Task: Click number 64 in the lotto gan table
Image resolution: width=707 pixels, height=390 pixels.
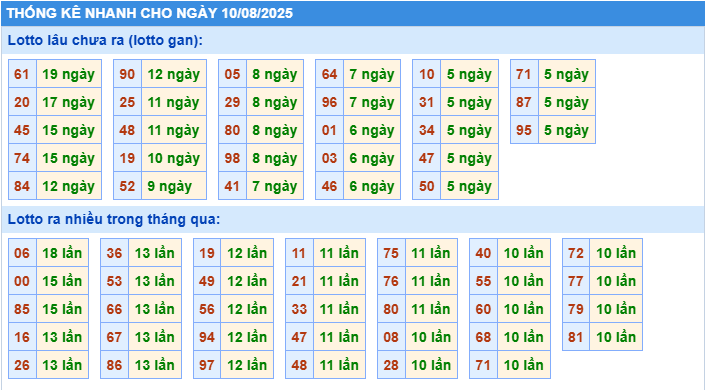Action: pos(330,74)
